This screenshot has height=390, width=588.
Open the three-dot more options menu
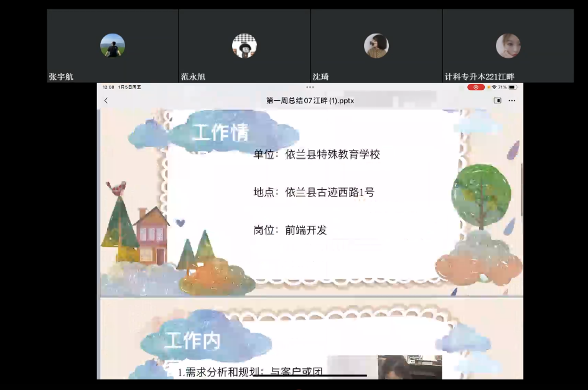coord(511,101)
